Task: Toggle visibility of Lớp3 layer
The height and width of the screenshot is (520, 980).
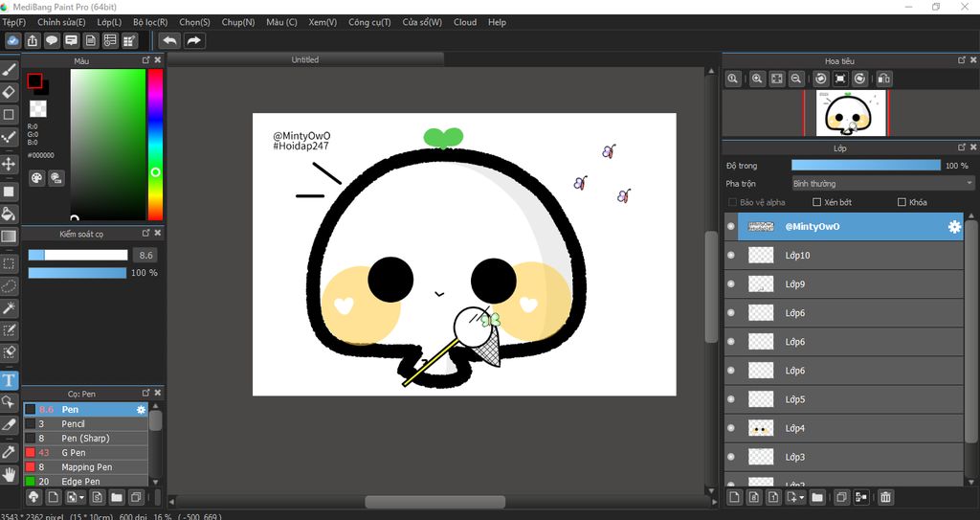Action: click(731, 457)
